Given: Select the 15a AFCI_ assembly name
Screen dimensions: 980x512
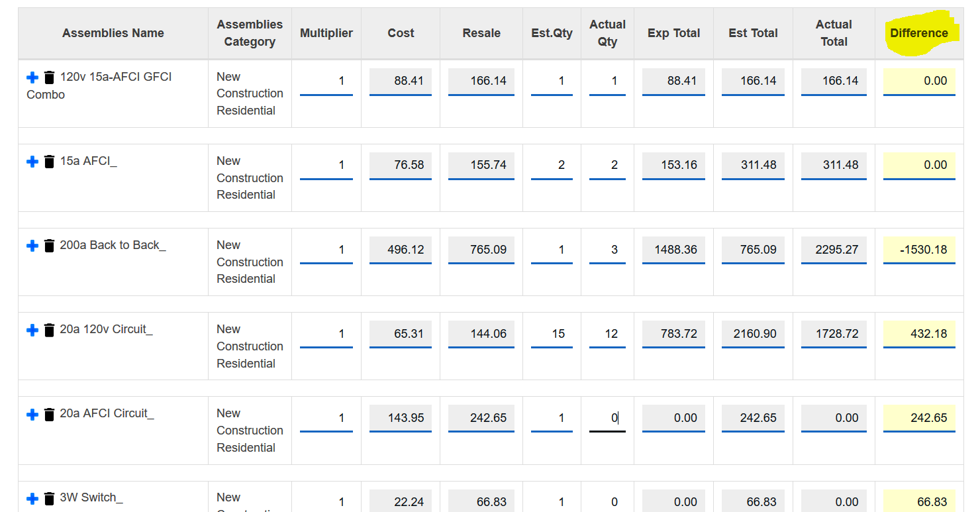Looking at the screenshot, I should [x=88, y=161].
